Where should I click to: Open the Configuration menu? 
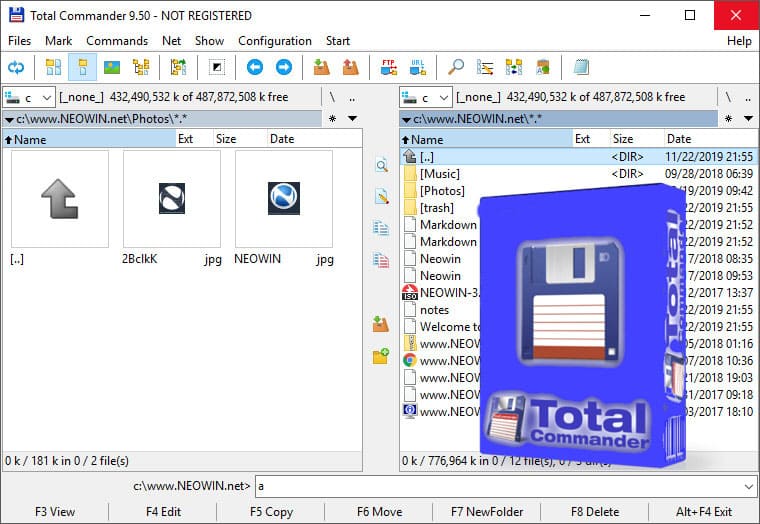tap(275, 41)
